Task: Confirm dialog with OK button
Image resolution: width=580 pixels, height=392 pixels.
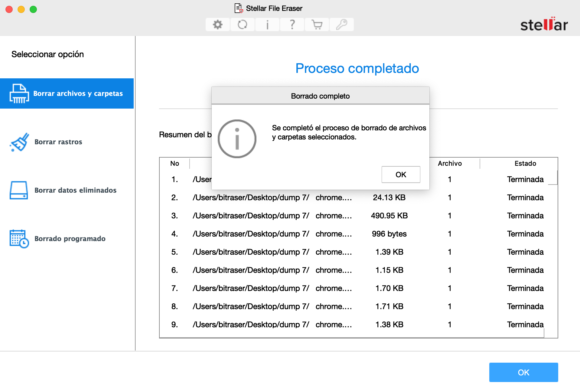Action: [401, 175]
